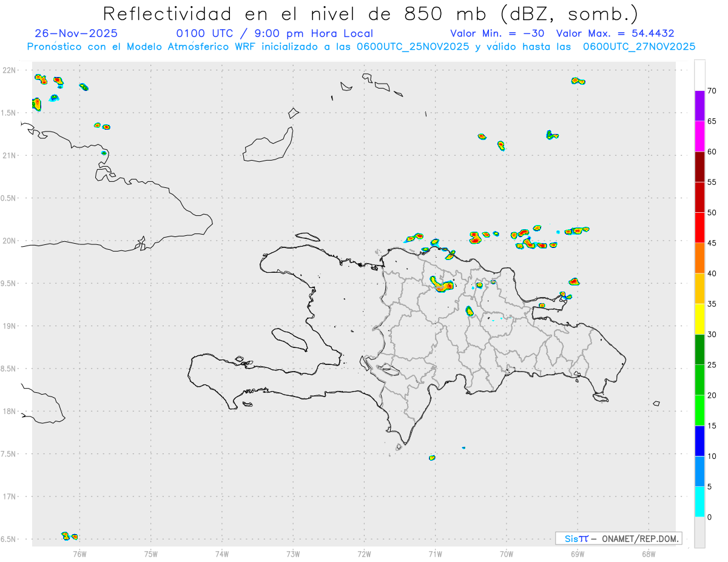Click the Valor Max. value text
The image size is (728, 562).
pyautogui.click(x=615, y=33)
